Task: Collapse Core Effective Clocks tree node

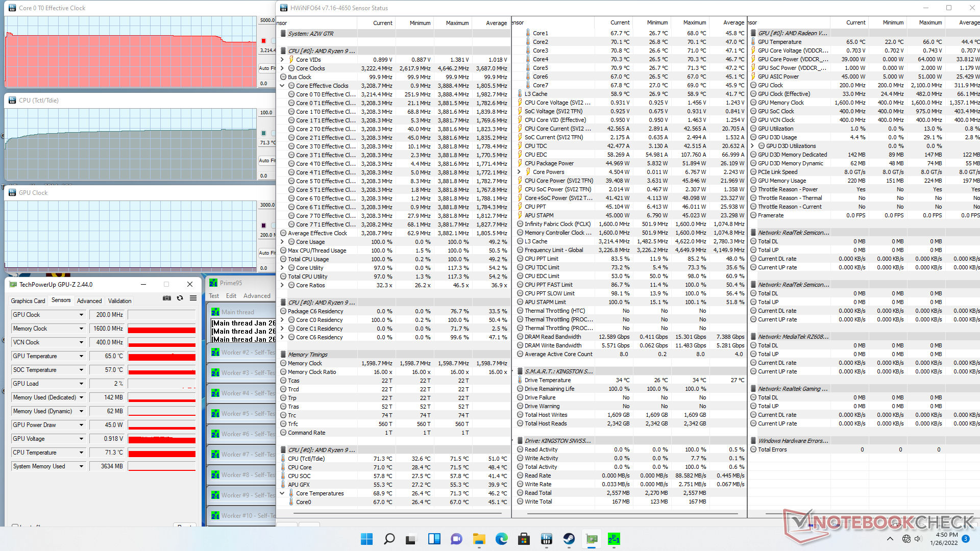Action: [282, 86]
